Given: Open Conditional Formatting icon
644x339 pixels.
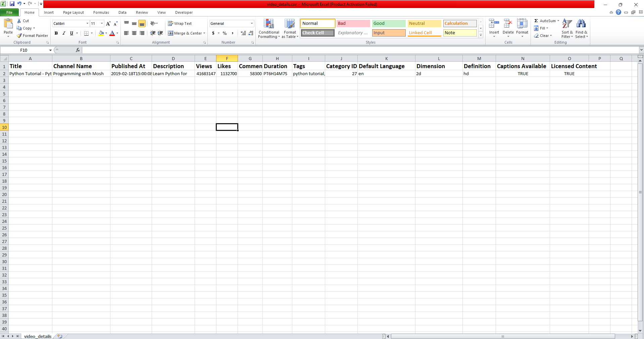Looking at the screenshot, I should pyautogui.click(x=269, y=24).
